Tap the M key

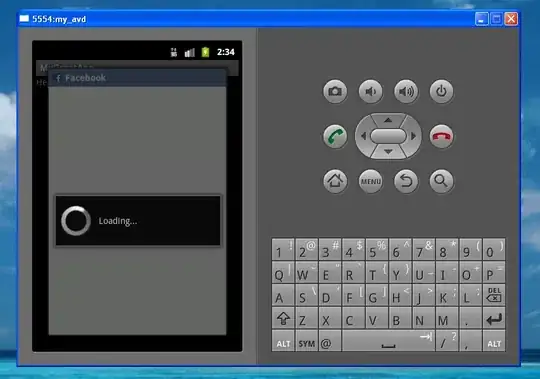[447, 318]
